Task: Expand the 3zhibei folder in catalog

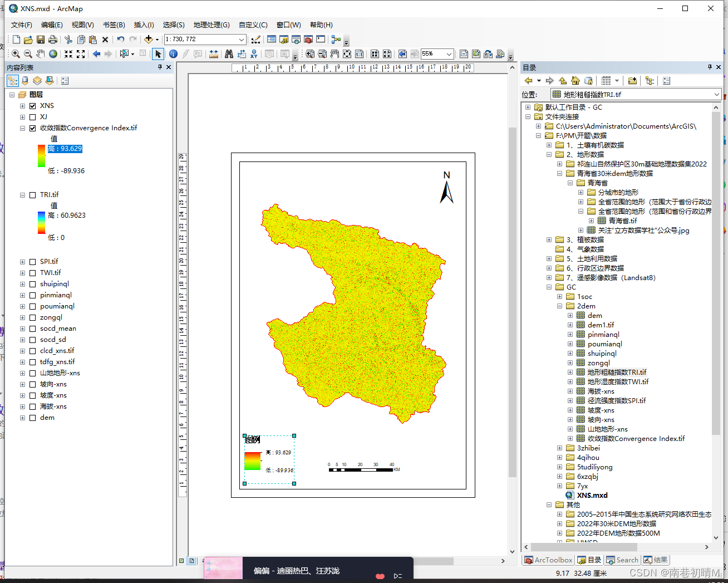Action: pos(560,448)
